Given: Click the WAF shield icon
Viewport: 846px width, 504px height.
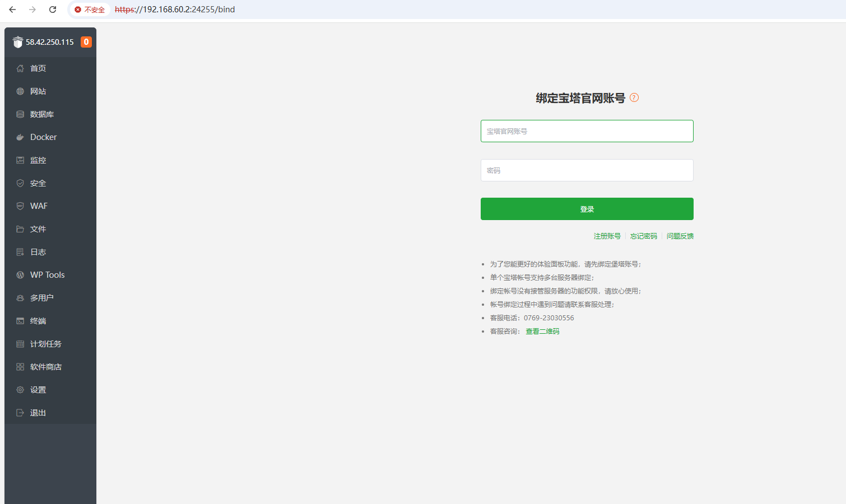Looking at the screenshot, I should click(x=20, y=206).
